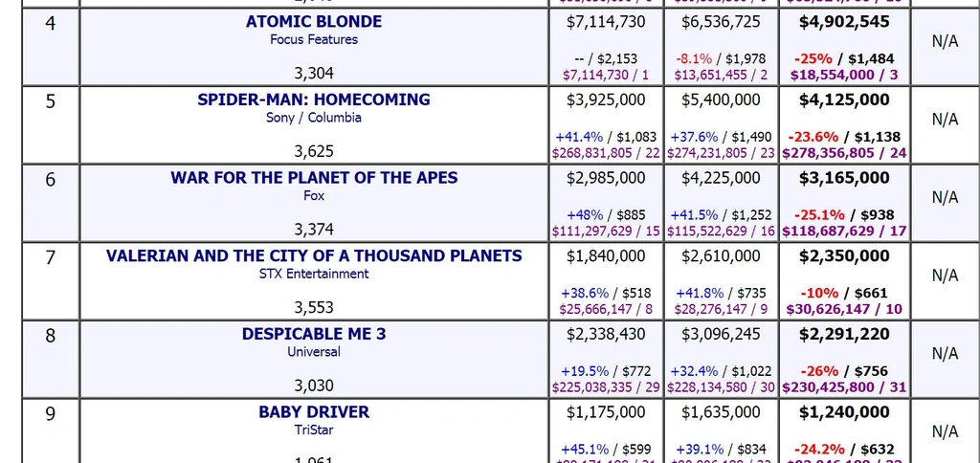This screenshot has width=980, height=463.
Task: Open the Sony / Columbia studio link
Action: pyautogui.click(x=314, y=119)
